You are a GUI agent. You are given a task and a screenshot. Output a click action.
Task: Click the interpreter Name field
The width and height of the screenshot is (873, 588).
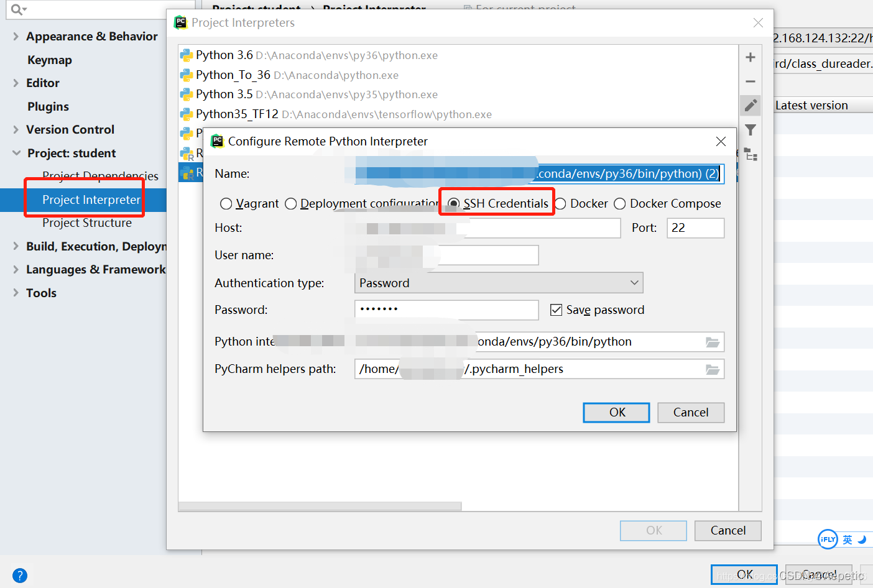point(539,173)
